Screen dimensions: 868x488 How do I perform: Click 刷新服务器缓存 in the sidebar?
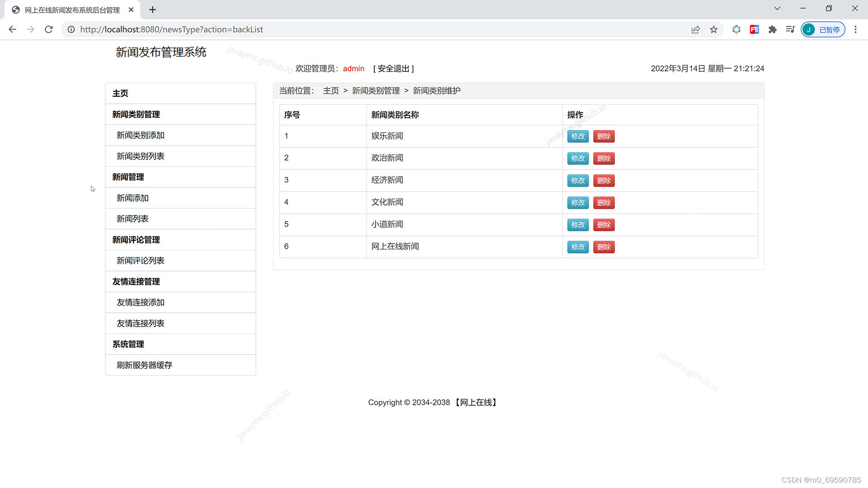(x=180, y=365)
